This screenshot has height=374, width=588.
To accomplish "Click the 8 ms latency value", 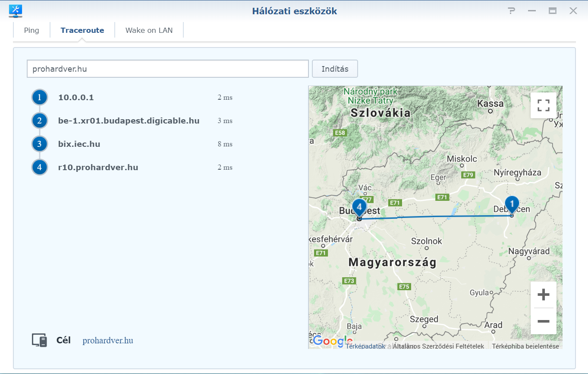I will 225,144.
